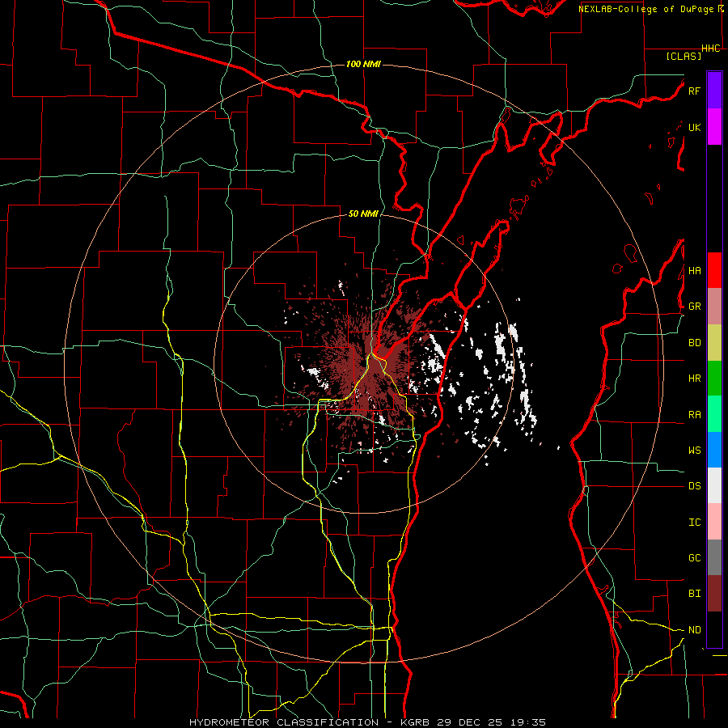Image resolution: width=728 pixels, height=728 pixels.
Task: Click the GC legend label
Action: click(x=694, y=558)
